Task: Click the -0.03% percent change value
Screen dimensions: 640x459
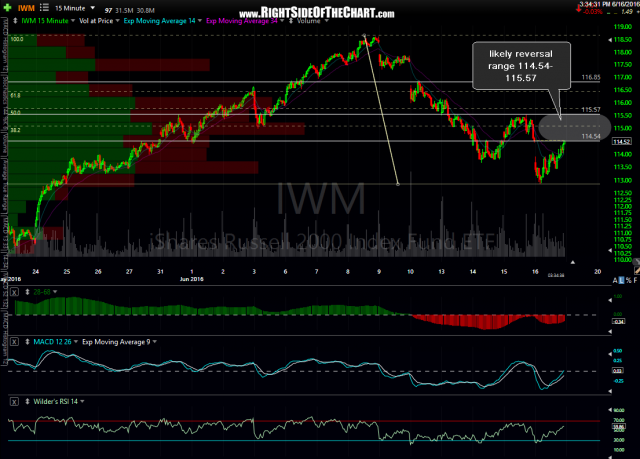Action: point(593,12)
